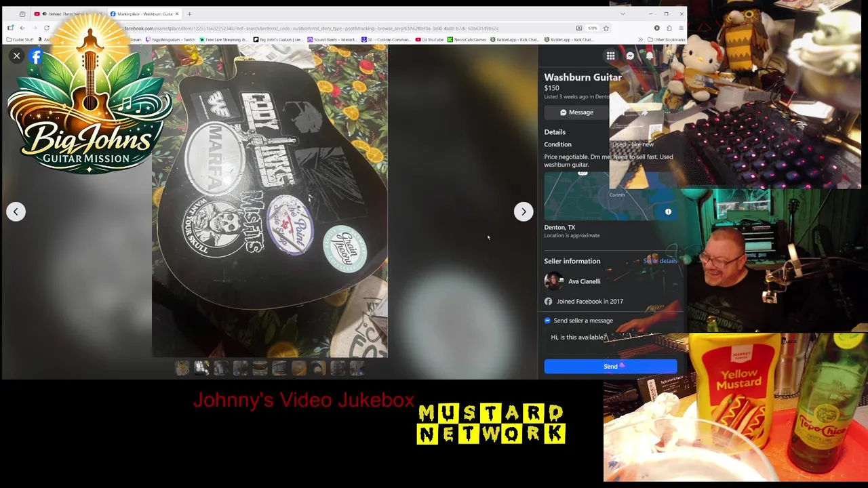Open the Facebook notifications bell
Screen dimensions: 868x488
[649, 56]
